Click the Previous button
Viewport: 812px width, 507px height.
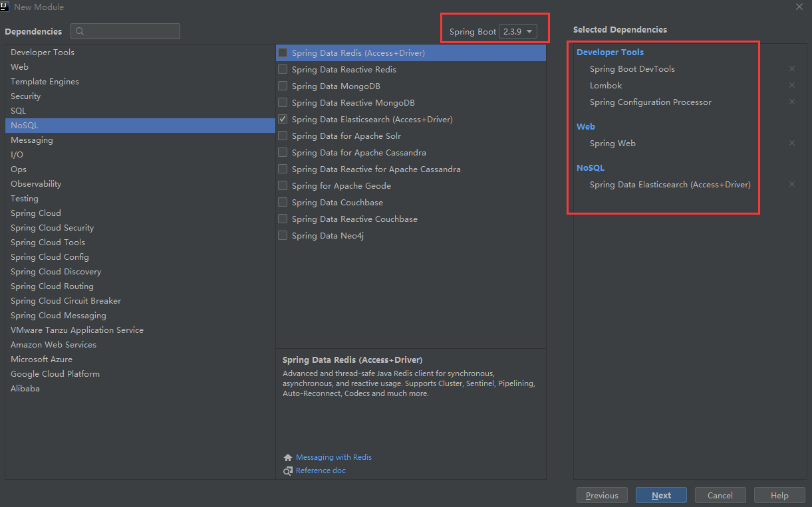(x=602, y=495)
